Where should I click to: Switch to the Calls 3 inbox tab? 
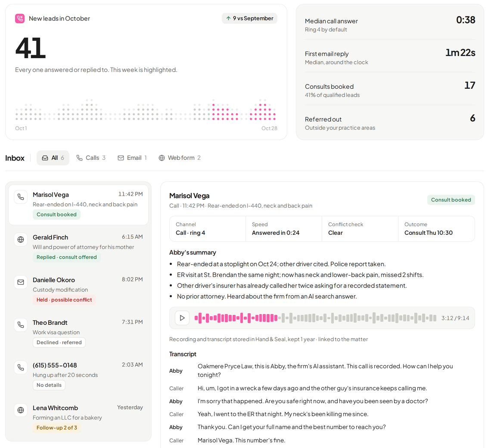pyautogui.click(x=91, y=158)
